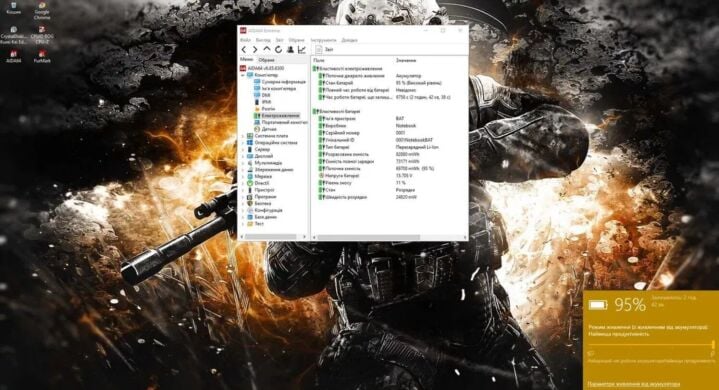Viewport: 719px width, 390px height.
Task: Open the Файл menu
Action: pos(245,40)
